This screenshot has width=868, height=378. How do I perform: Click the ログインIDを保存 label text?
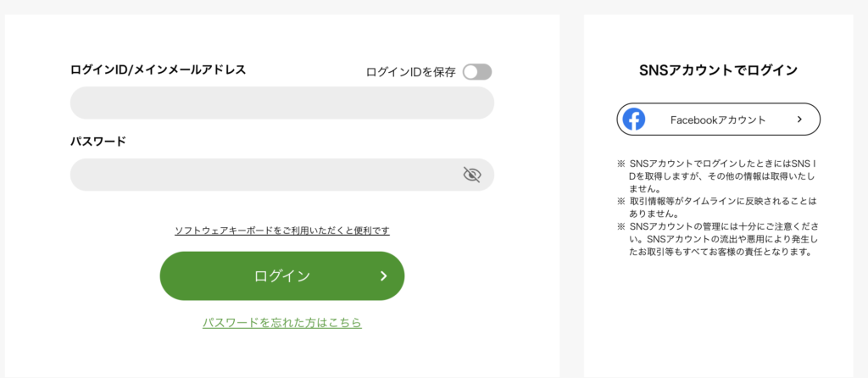pyautogui.click(x=411, y=72)
